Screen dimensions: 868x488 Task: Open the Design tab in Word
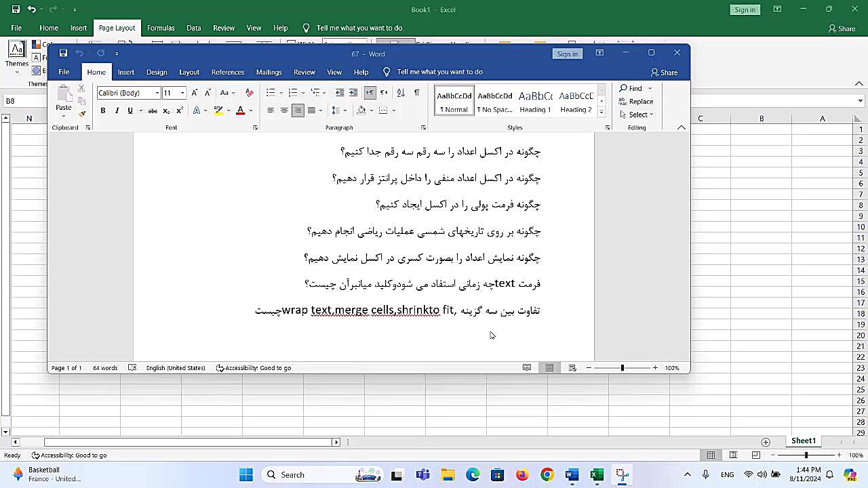(157, 72)
